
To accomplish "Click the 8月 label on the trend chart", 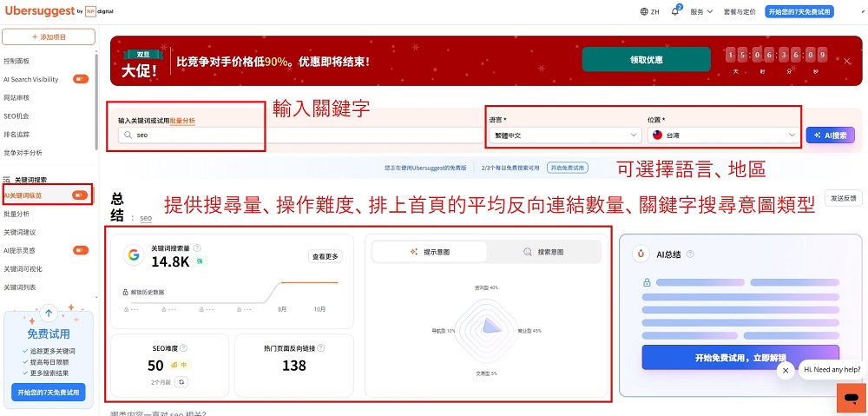I will coord(282,309).
